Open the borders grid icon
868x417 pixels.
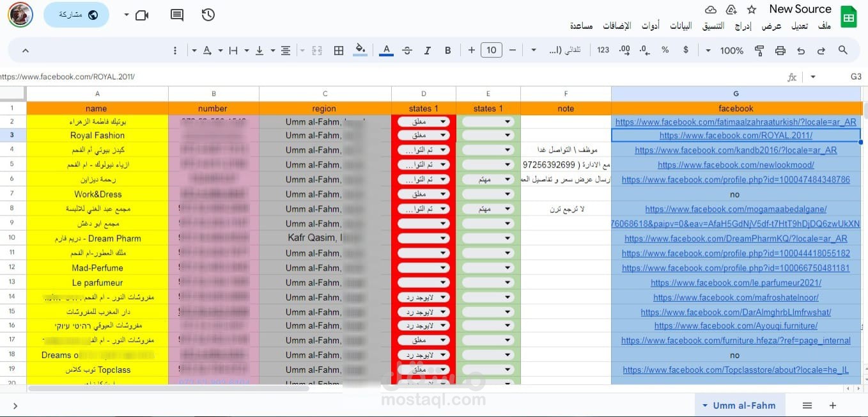click(x=339, y=50)
